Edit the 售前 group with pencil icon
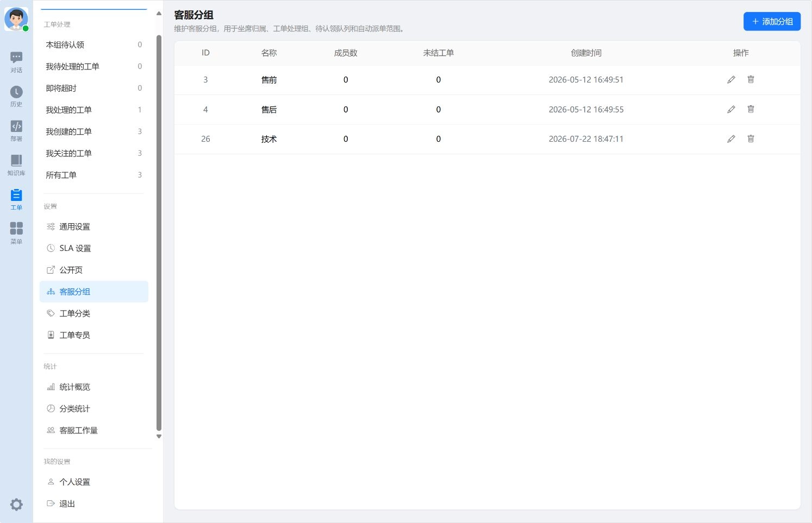The height and width of the screenshot is (523, 812). click(x=731, y=80)
